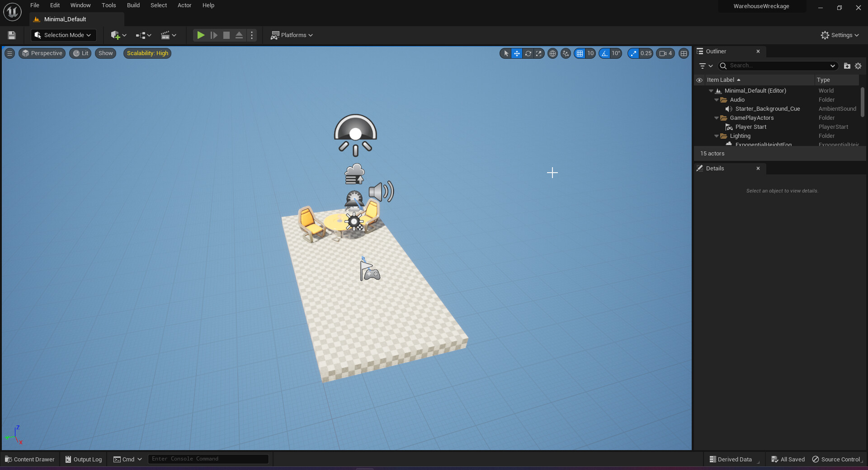Collapse the Lighting folder in Outliner

(717, 136)
